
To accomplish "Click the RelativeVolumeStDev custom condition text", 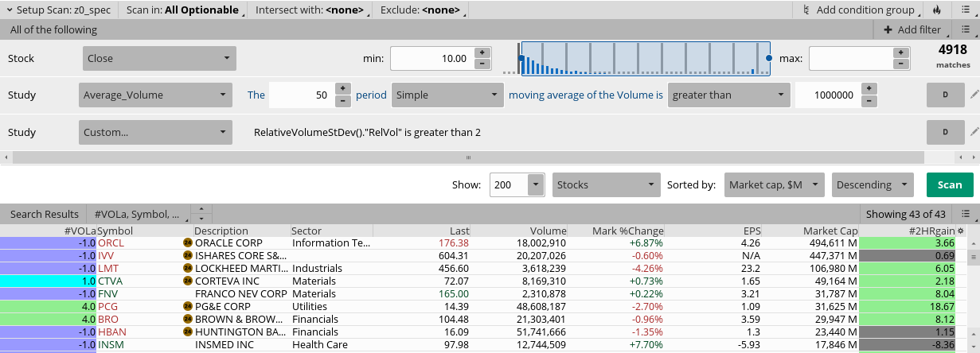I will [x=367, y=131].
